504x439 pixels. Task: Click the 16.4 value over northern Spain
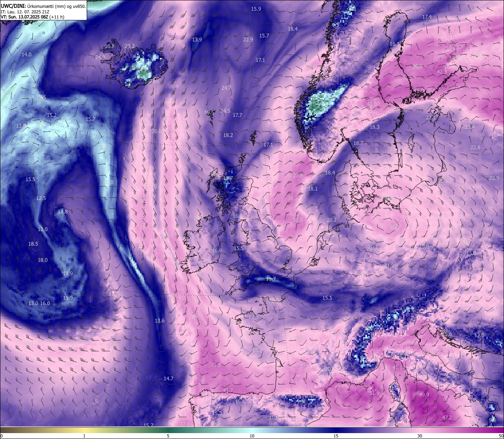pos(240,402)
